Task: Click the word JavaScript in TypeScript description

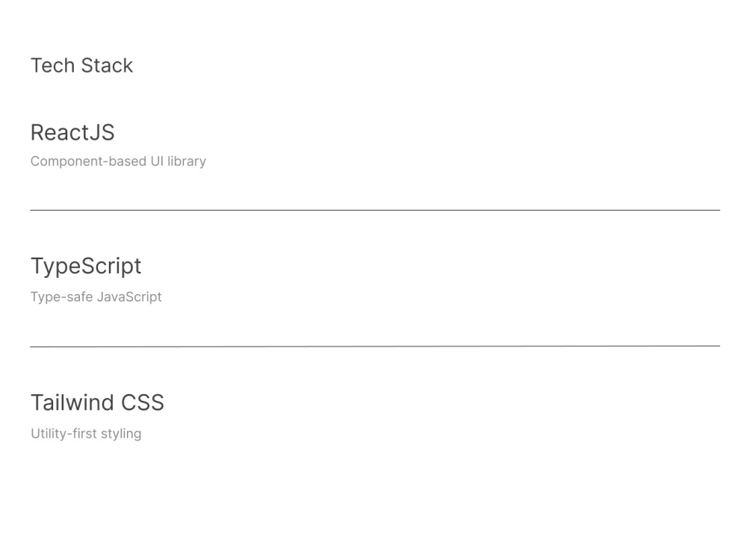Action: click(x=129, y=297)
